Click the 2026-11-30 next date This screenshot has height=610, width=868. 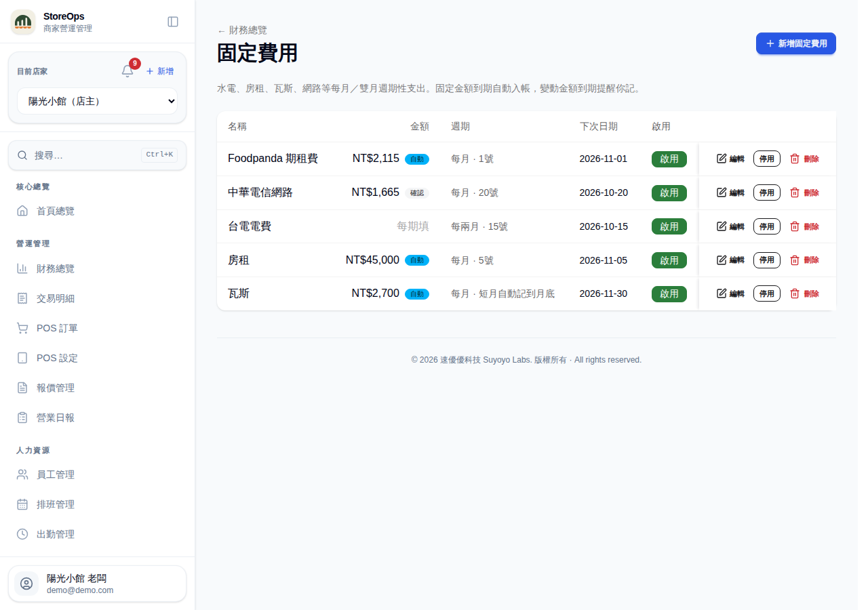tap(604, 293)
